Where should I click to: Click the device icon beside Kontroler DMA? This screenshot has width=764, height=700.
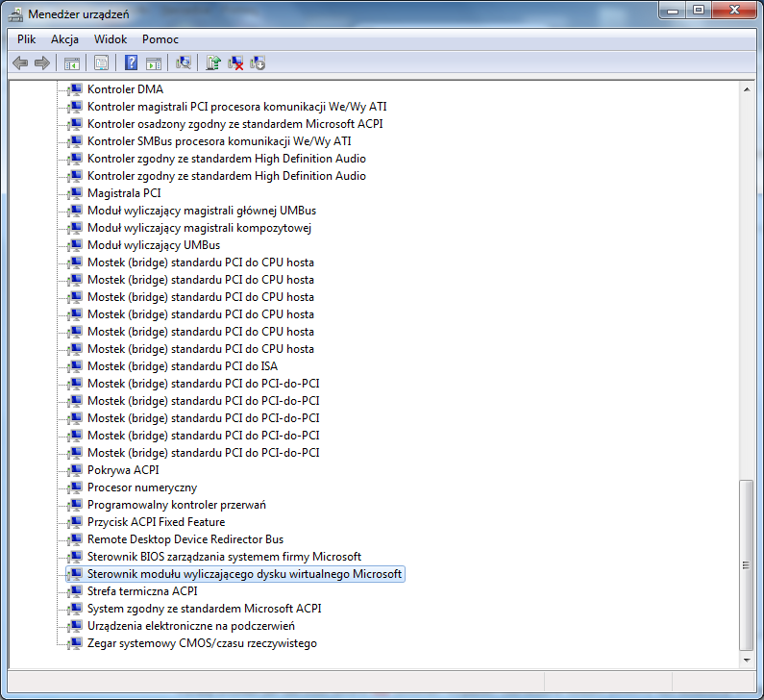76,89
